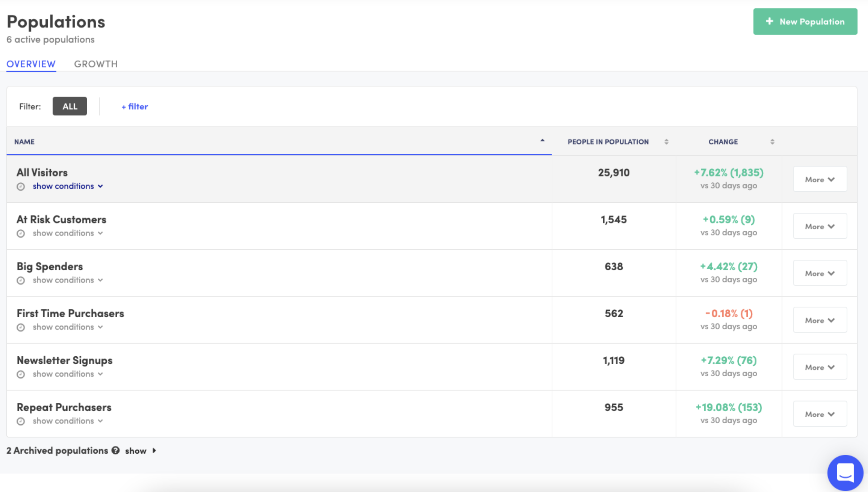
Task: Click the 1,119 people count
Action: [614, 360]
